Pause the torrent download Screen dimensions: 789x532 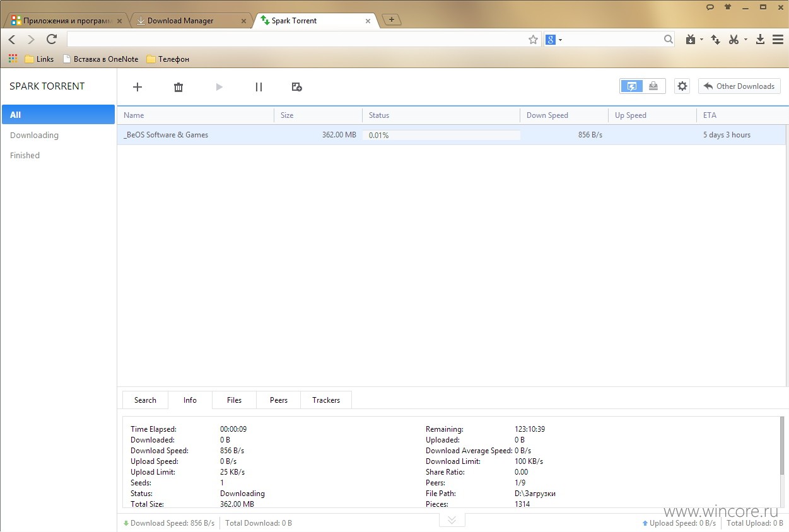(259, 87)
